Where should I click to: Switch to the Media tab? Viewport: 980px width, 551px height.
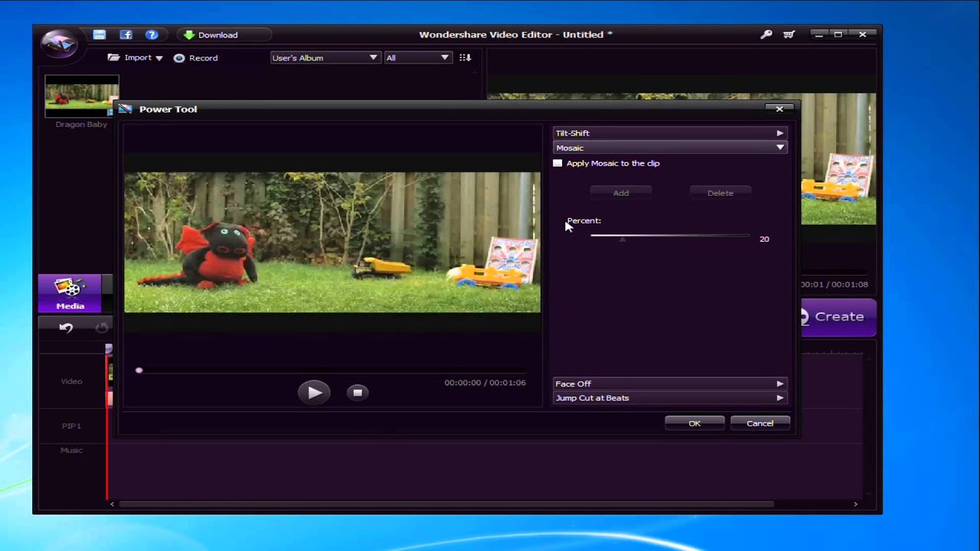70,294
